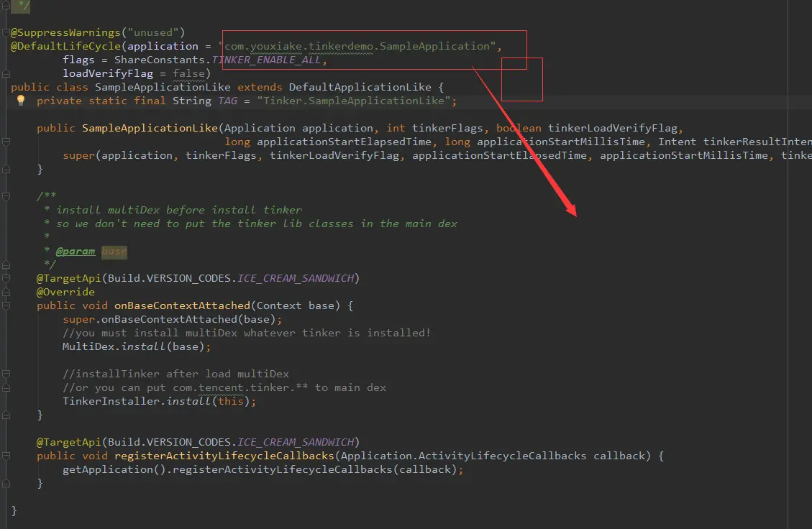Collapse the onBaseContextAttached method via its gutter marker
The height and width of the screenshot is (529, 812).
pyautogui.click(x=6, y=306)
